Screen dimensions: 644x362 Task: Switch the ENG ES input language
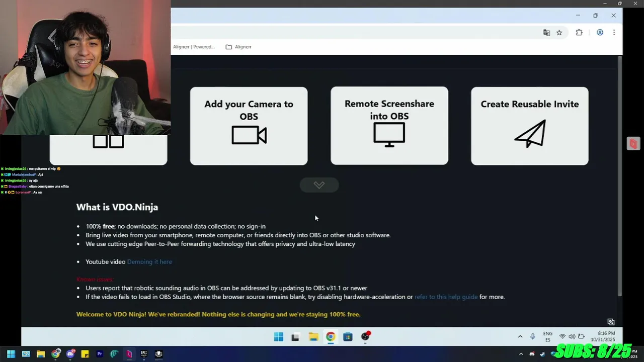(x=548, y=337)
